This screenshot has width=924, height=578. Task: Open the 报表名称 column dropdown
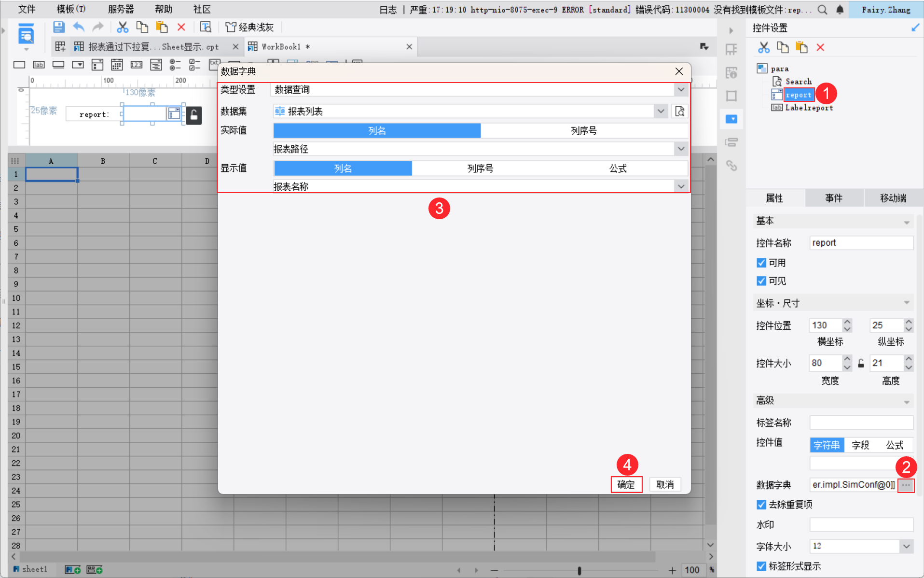(x=681, y=187)
